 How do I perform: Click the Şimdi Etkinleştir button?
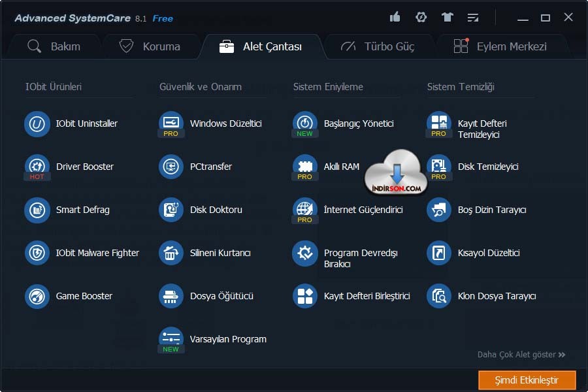[x=527, y=380]
